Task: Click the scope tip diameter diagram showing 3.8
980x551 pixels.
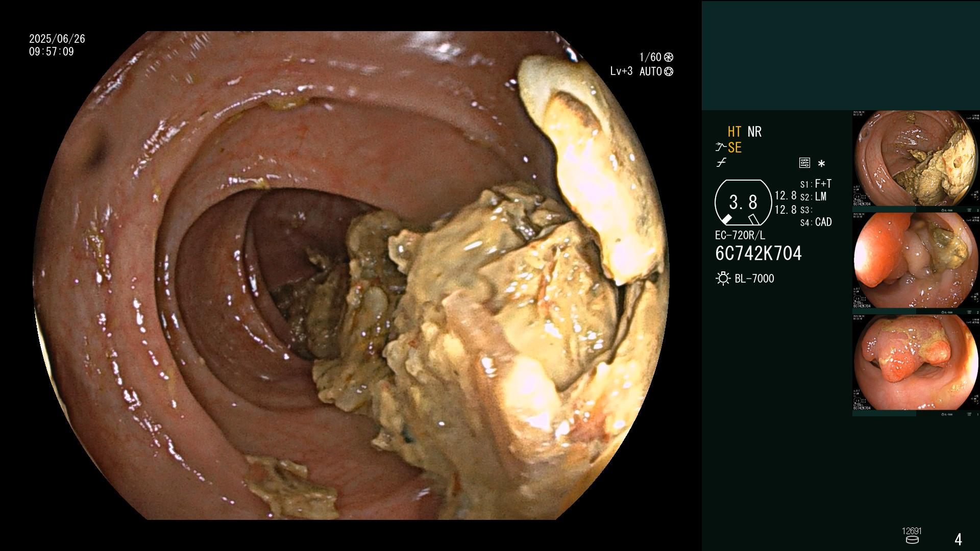Action: [x=743, y=203]
